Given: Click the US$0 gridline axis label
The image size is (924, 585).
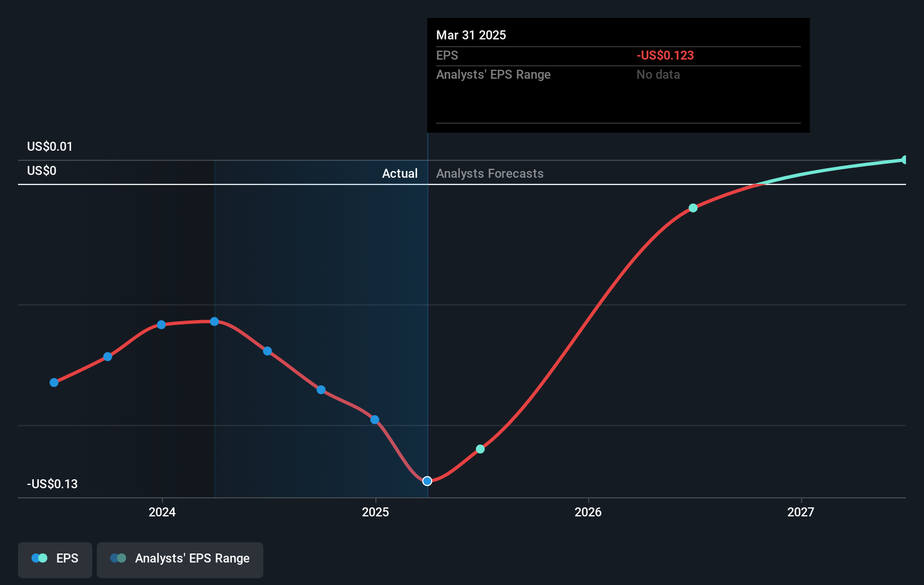Looking at the screenshot, I should click(41, 170).
